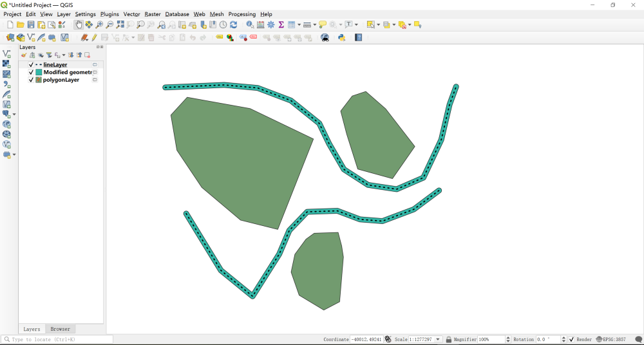
Task: Activate the Zoom Out magnifier tool
Action: 109,24
